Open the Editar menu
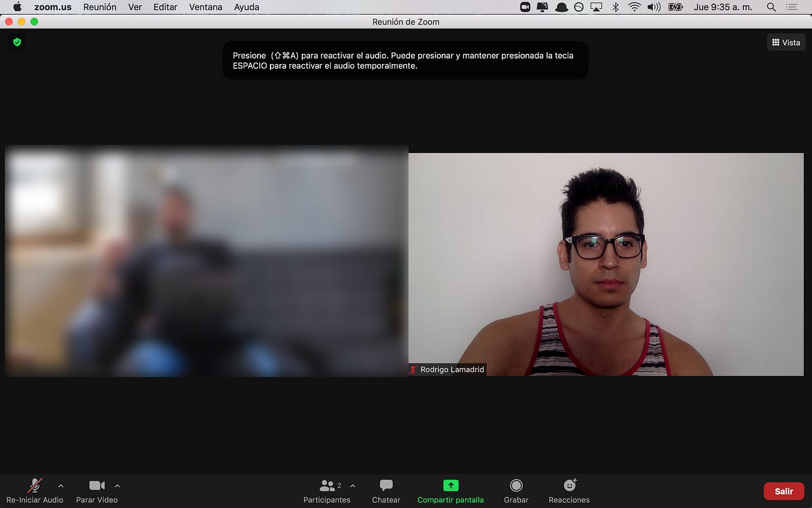 coord(166,7)
